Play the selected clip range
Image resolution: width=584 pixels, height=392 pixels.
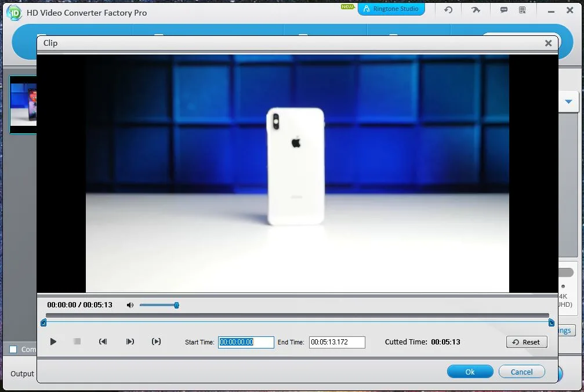pos(157,342)
